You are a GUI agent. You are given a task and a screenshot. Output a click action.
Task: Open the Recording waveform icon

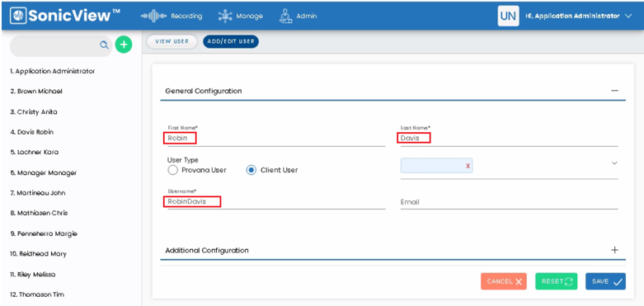click(x=153, y=16)
